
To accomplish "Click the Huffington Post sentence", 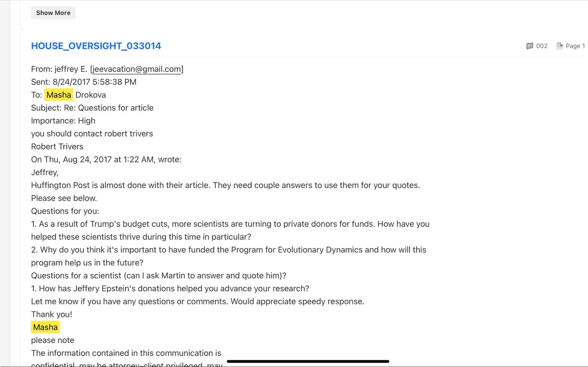I will tap(225, 185).
